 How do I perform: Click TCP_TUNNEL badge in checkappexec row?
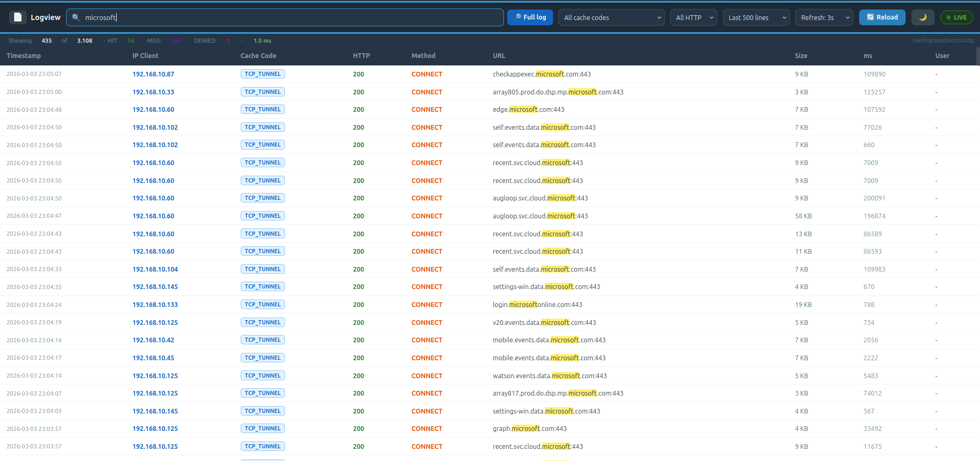262,74
